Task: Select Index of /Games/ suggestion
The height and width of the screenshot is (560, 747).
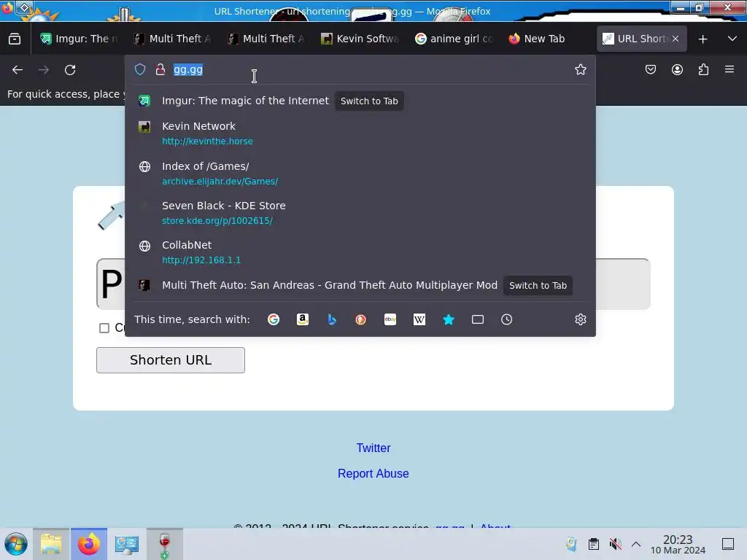Action: pos(360,174)
